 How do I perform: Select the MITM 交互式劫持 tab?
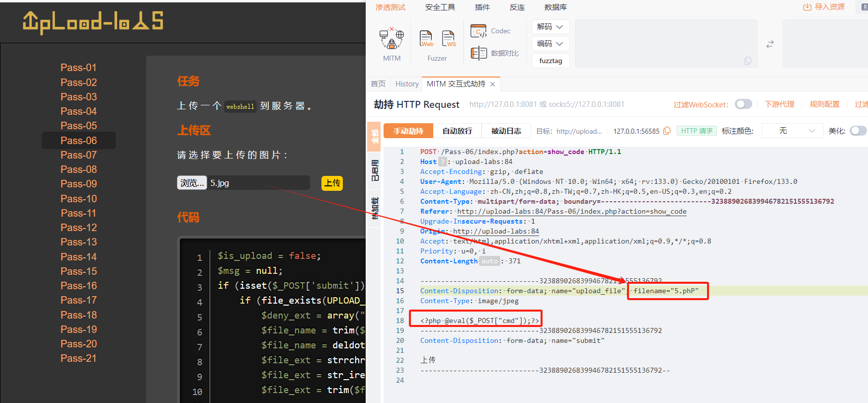point(456,84)
